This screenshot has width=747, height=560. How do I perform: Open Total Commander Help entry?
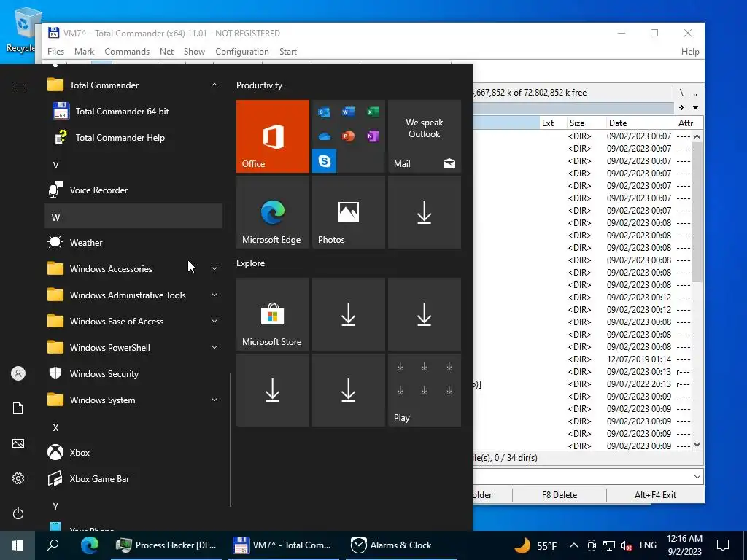tap(133, 138)
